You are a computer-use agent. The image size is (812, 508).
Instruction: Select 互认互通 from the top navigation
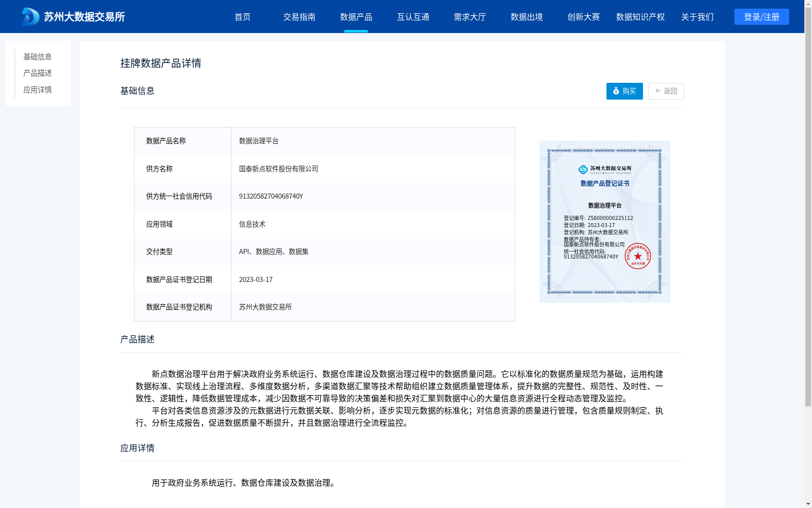(x=413, y=17)
